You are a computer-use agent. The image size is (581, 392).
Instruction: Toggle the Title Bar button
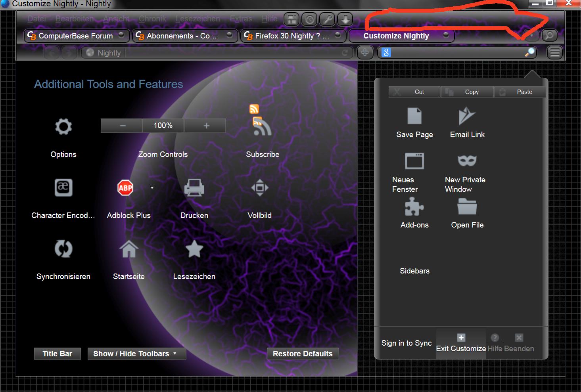58,354
